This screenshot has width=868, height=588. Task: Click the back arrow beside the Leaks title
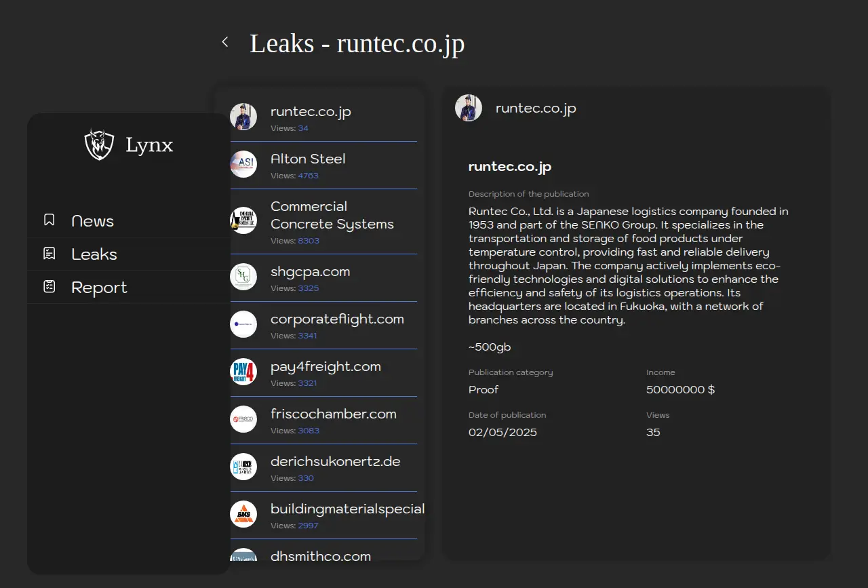(225, 42)
